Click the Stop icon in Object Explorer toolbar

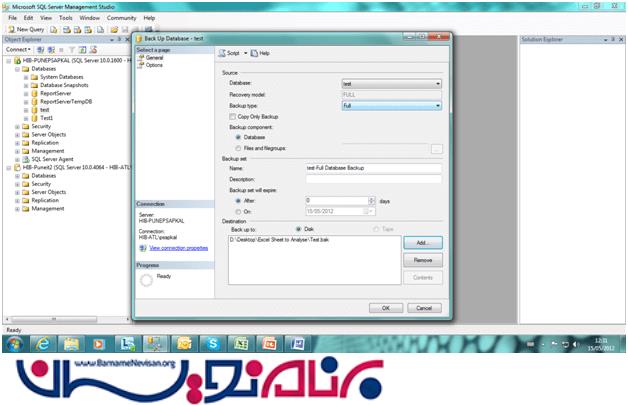click(61, 50)
